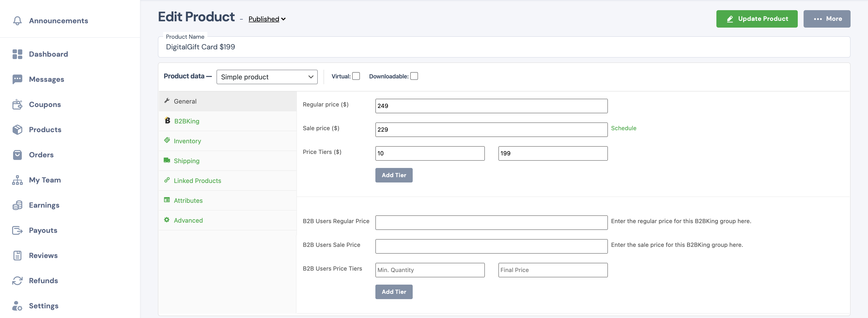
Task: Open the Products sidebar icon
Action: 17,129
